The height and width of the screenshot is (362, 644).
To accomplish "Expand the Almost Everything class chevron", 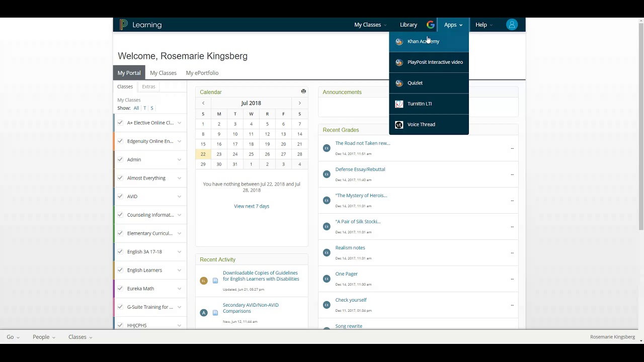I will click(179, 178).
